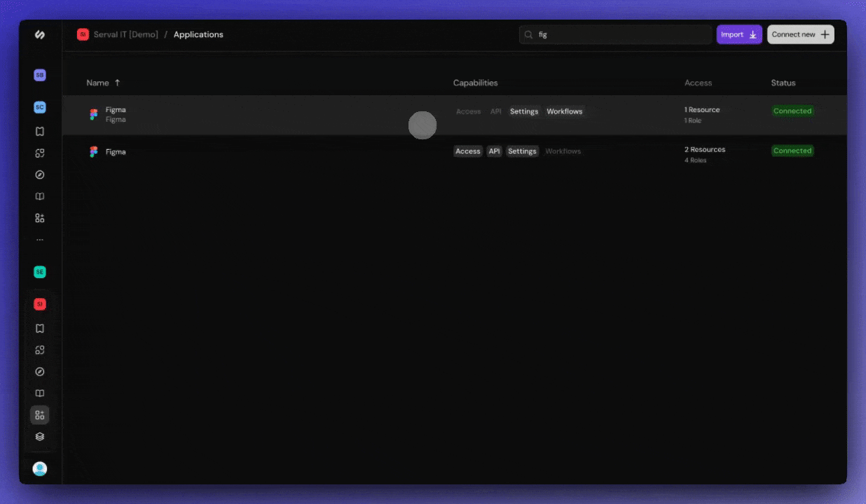Viewport: 866px width, 504px height.
Task: Select the SC workspace avatar in sidebar
Action: 39,107
